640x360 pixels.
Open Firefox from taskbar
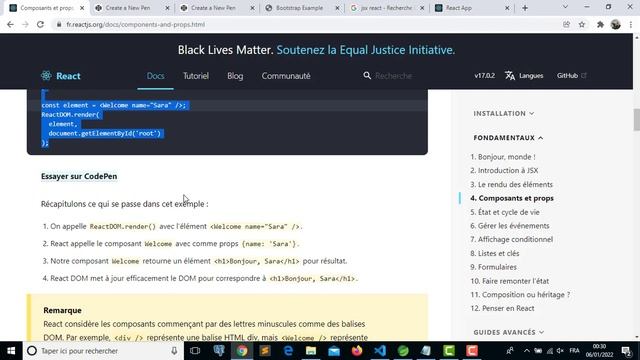point(357,351)
